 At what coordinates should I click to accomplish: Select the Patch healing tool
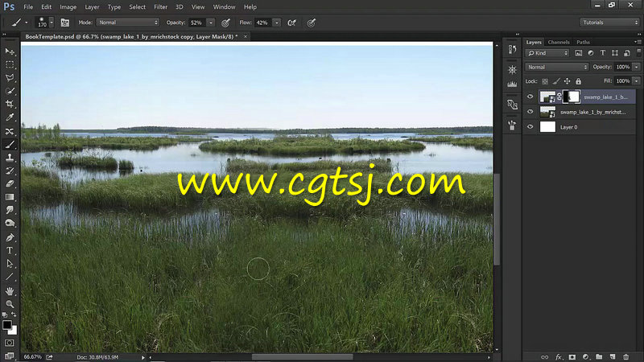[10, 131]
